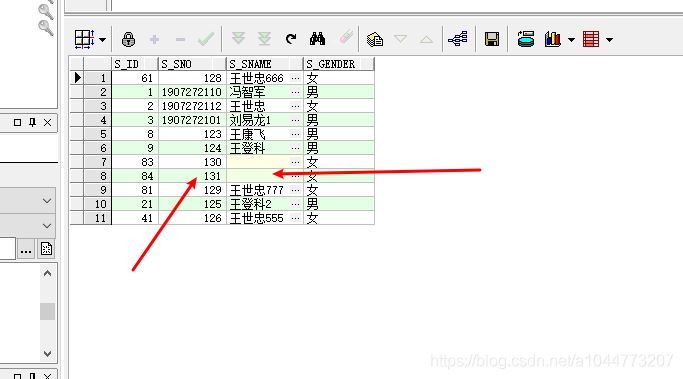This screenshot has width=683, height=379.
Task: Open find with the binoculars icon
Action: (x=318, y=39)
